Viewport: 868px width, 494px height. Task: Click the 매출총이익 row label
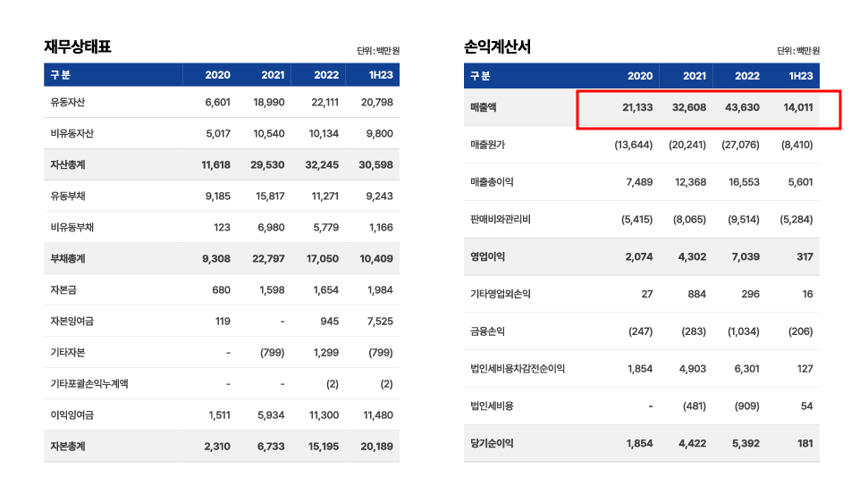click(x=493, y=182)
